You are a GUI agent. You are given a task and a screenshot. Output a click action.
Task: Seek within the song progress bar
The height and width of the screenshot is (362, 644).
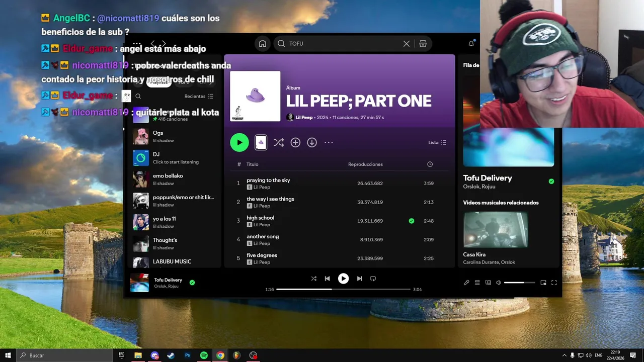tap(343, 290)
